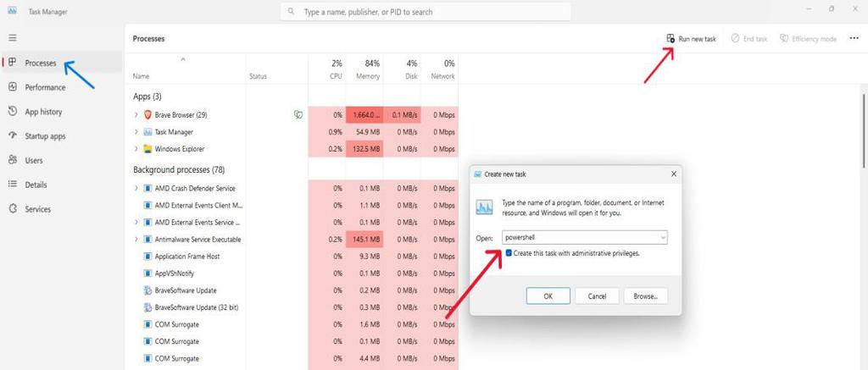Click the Task Manager app icon in the list
This screenshot has width=868, height=370.
[147, 132]
